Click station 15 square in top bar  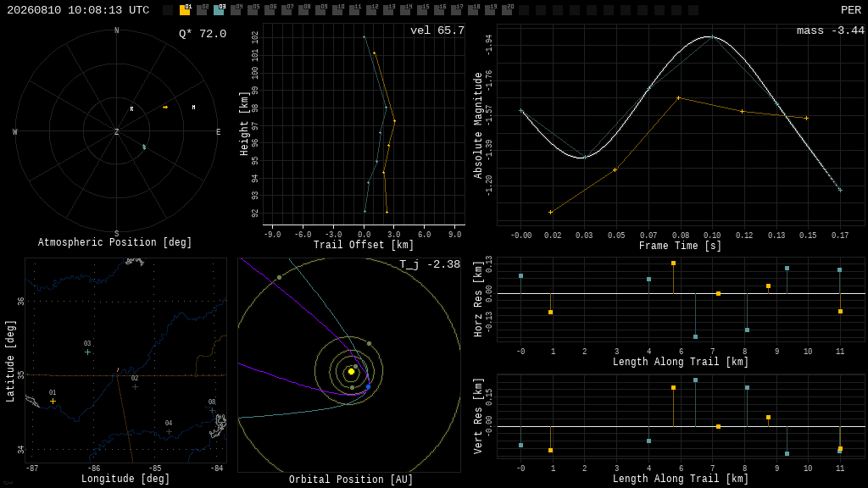[x=422, y=10]
